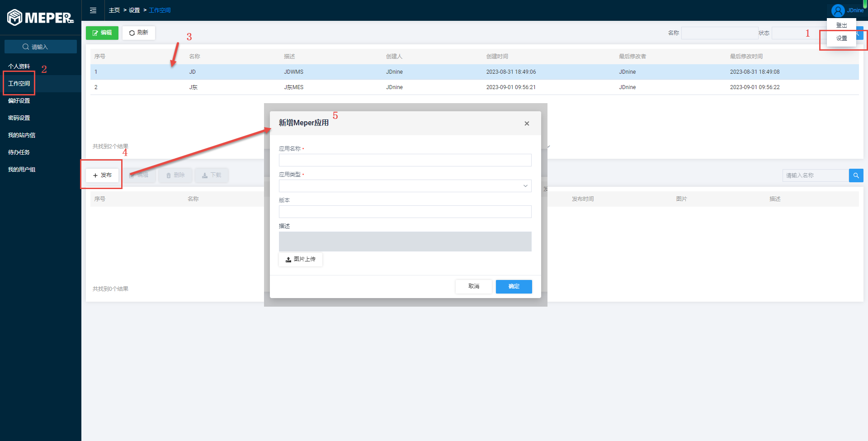Focus the 应用名称 input field

pyautogui.click(x=405, y=160)
